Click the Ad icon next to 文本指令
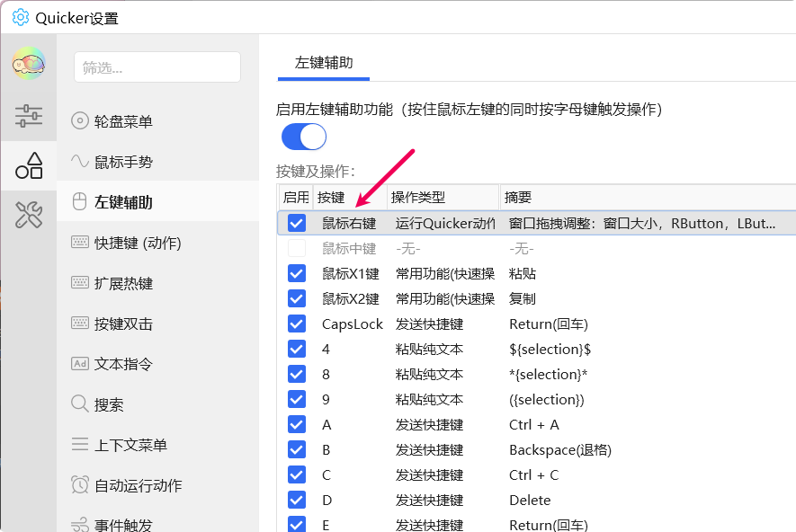 coord(80,363)
